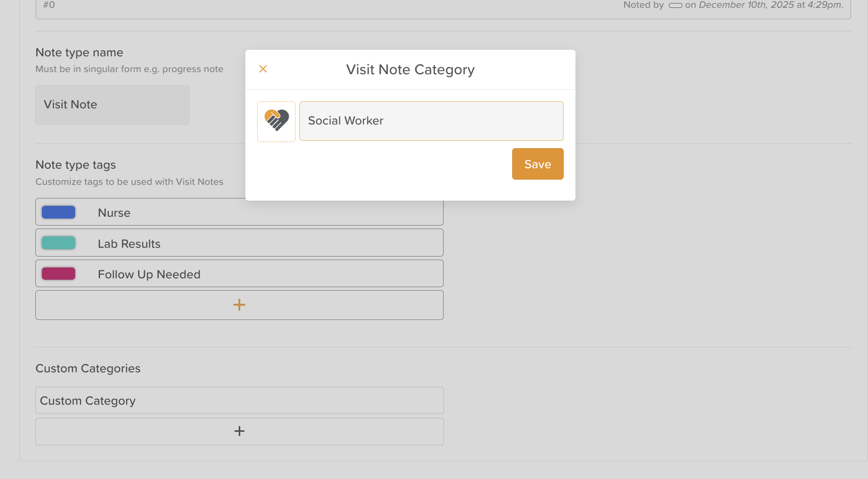Add a new custom category
This screenshot has width=868, height=479.
click(239, 431)
